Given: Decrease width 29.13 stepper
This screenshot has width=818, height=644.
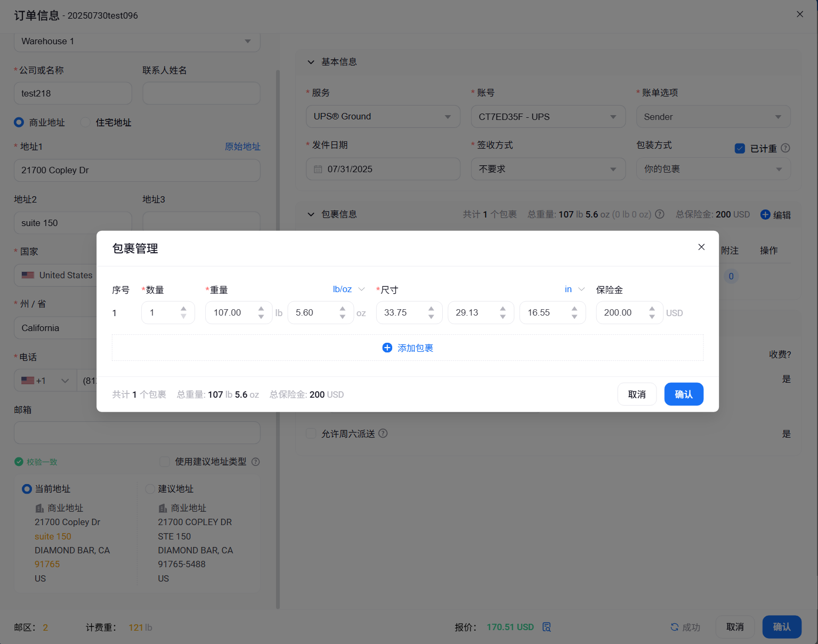Looking at the screenshot, I should pyautogui.click(x=503, y=316).
